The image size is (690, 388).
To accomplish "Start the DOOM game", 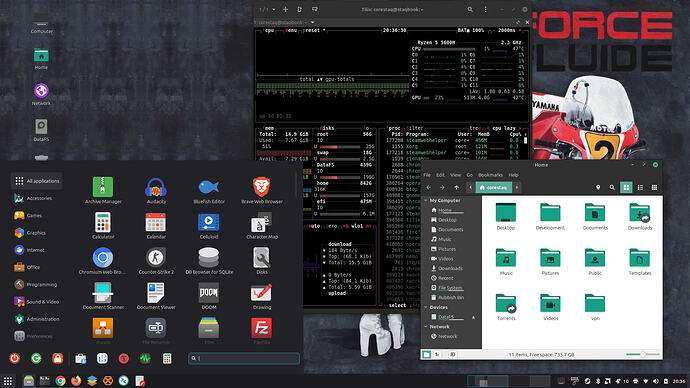I will click(x=209, y=296).
